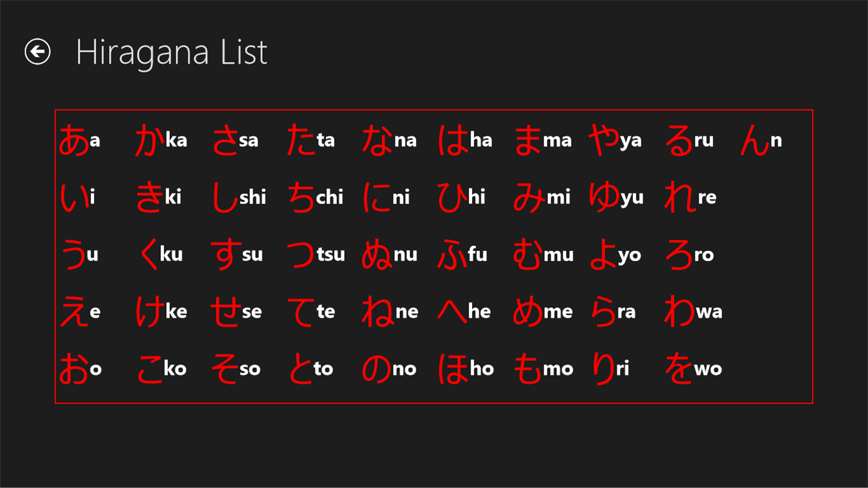The height and width of the screenshot is (488, 868).
Task: Select the 'nu' hiragana character
Action: (x=377, y=254)
